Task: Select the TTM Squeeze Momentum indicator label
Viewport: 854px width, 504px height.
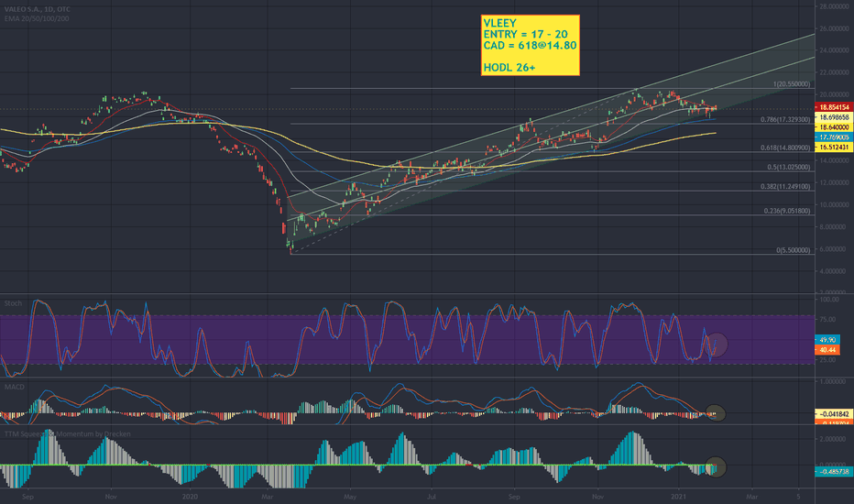Action: coord(68,433)
